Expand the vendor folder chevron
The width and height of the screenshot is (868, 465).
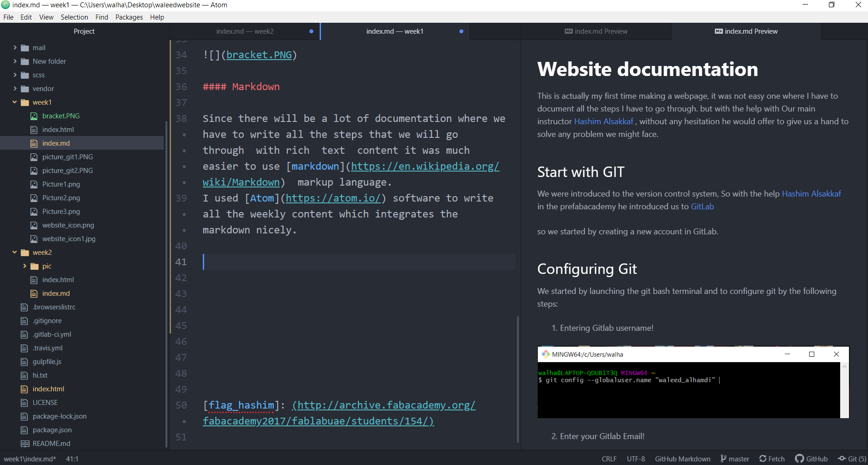(15, 89)
